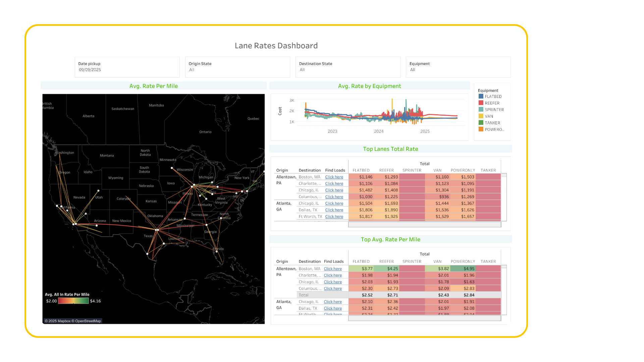Click the 2024 axis label on equipment chart
The width and height of the screenshot is (644, 362).
point(379,131)
